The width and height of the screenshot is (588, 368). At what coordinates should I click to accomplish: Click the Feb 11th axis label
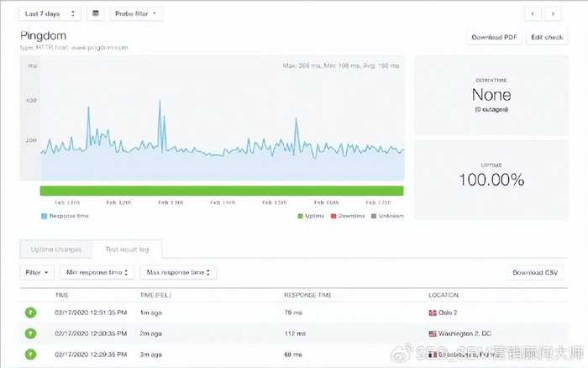(x=67, y=202)
